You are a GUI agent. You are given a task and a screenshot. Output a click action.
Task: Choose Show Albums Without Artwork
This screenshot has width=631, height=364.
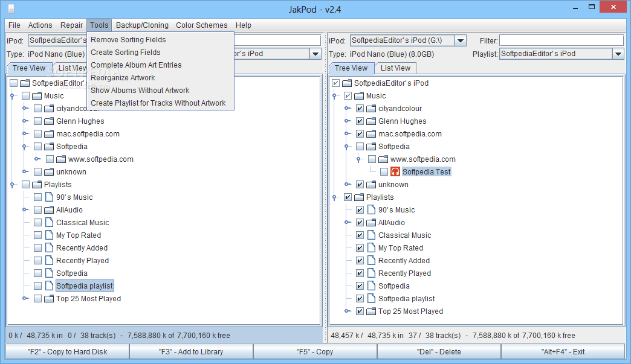[x=160, y=91]
